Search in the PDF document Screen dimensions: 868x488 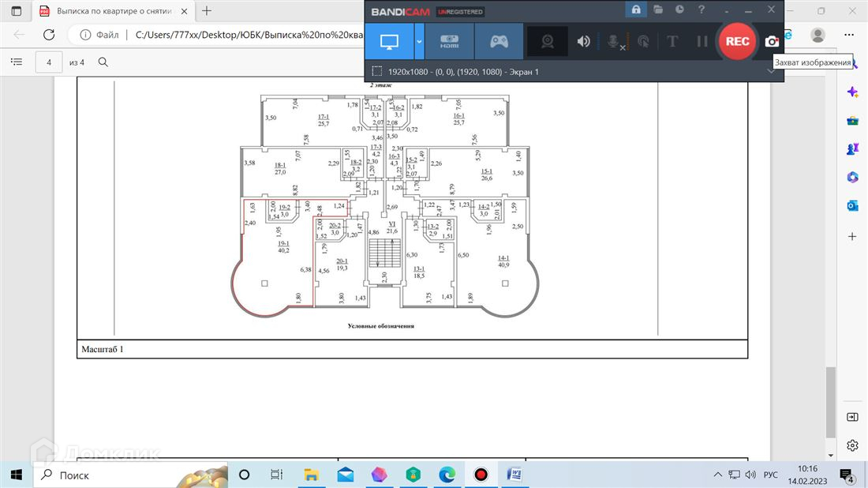pos(103,62)
